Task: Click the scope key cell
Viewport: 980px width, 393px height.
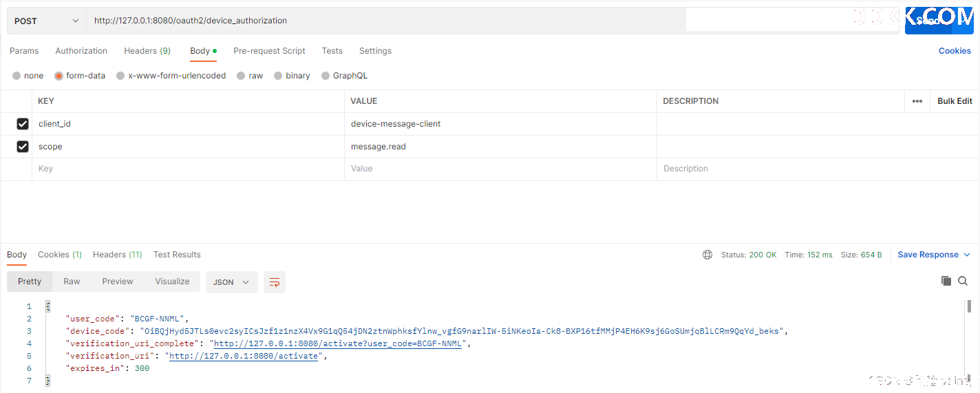Action: 188,147
